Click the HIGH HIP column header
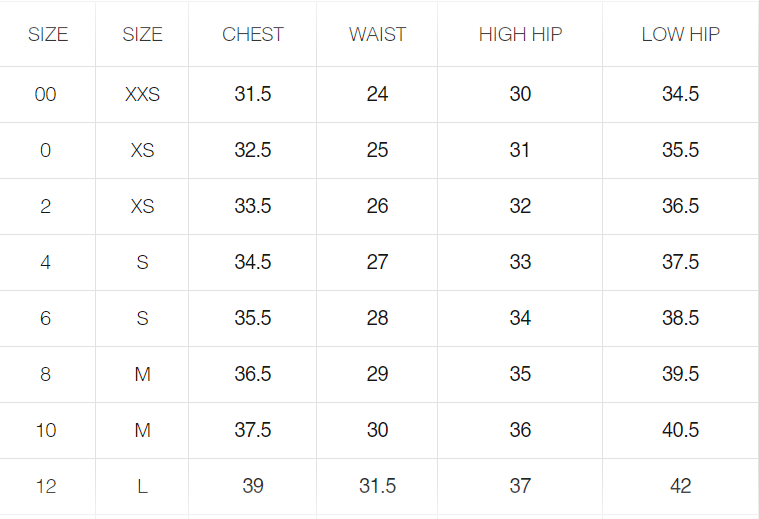 tap(520, 34)
